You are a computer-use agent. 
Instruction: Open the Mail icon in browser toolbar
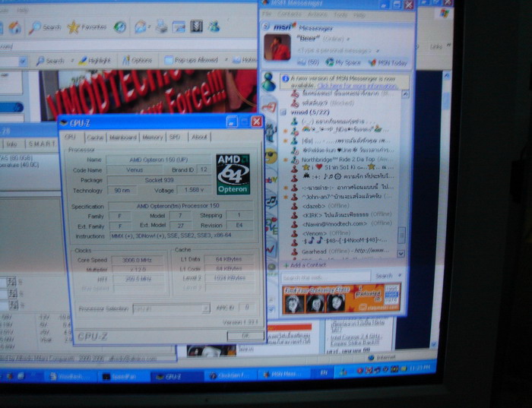click(141, 27)
